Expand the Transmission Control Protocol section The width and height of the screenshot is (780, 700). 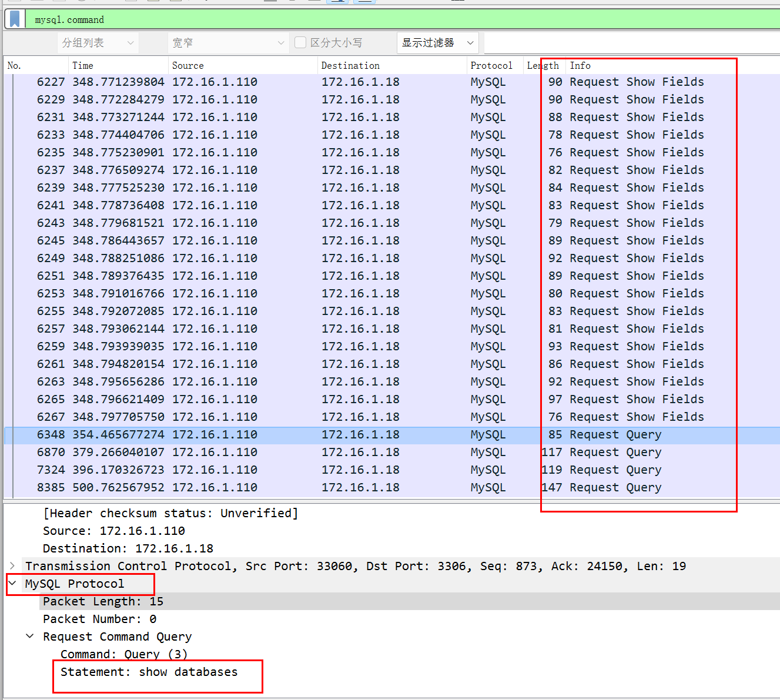click(x=12, y=566)
